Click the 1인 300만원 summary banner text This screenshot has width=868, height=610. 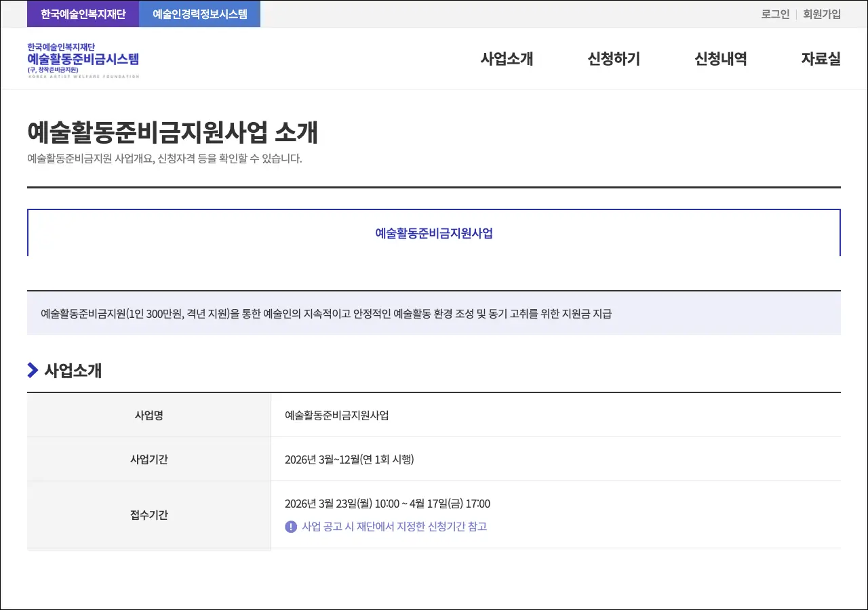coord(325,314)
